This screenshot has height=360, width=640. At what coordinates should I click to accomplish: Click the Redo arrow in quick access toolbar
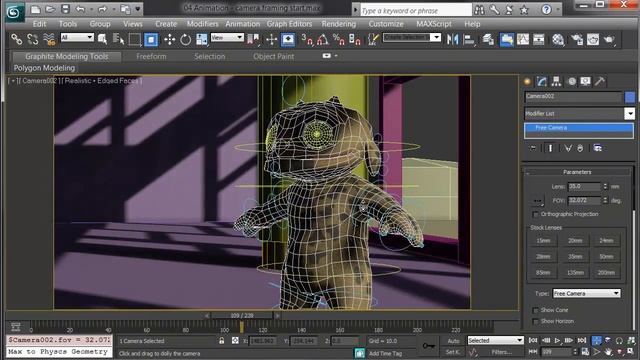(x=102, y=9)
